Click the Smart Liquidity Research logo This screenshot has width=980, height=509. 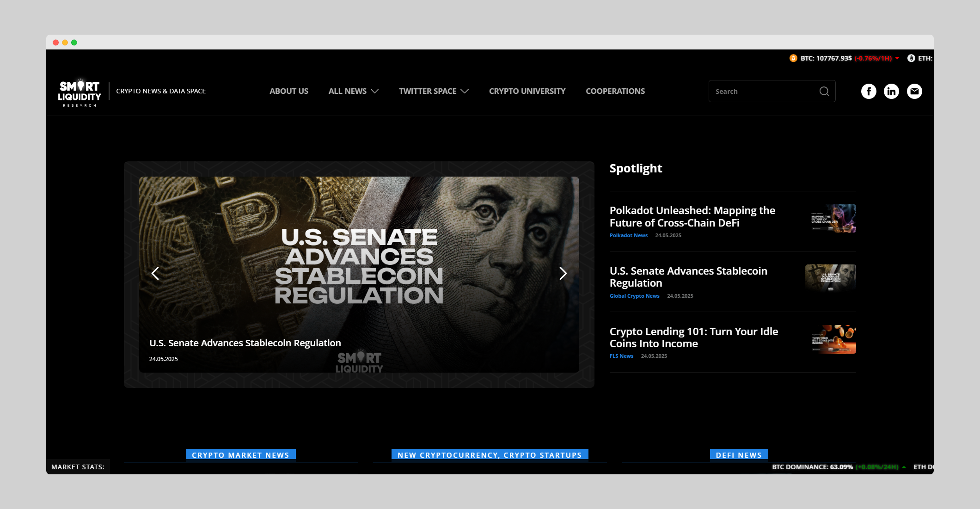pyautogui.click(x=80, y=92)
